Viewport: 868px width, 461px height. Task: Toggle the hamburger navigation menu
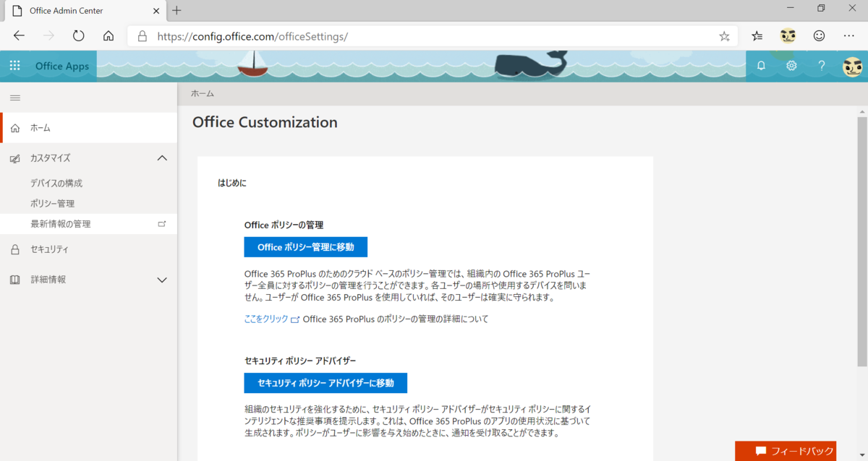coord(15,98)
